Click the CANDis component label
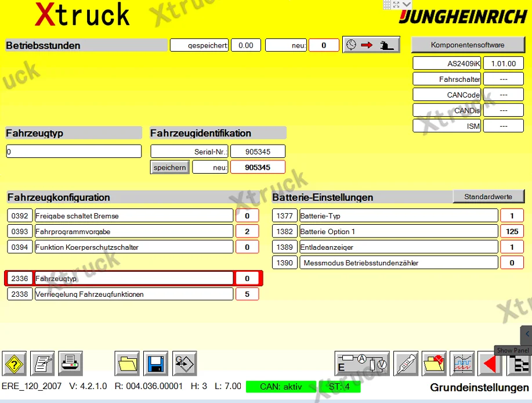532x403 pixels. coord(447,110)
